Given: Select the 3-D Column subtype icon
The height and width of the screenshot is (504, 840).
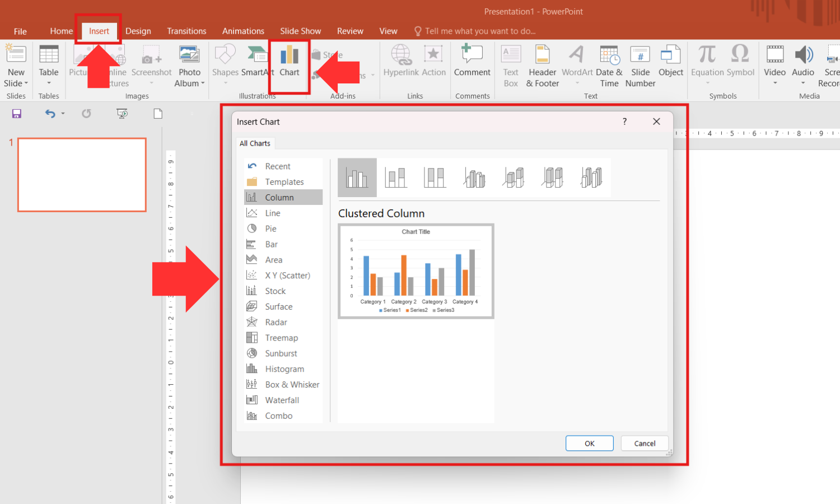Looking at the screenshot, I should (591, 178).
